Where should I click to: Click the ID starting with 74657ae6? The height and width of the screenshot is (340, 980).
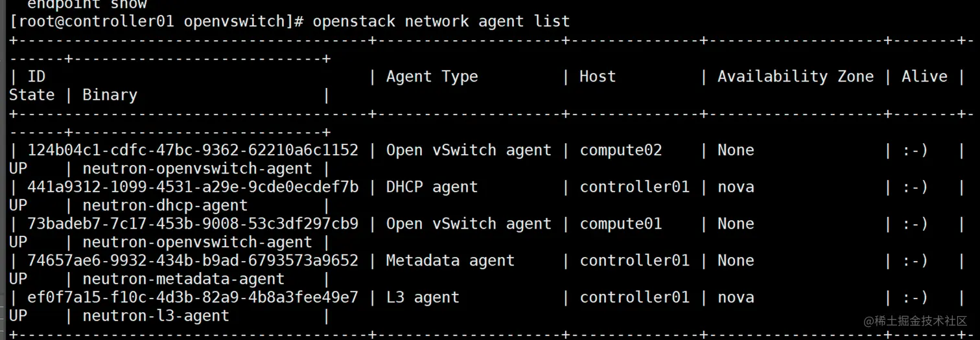tap(192, 261)
